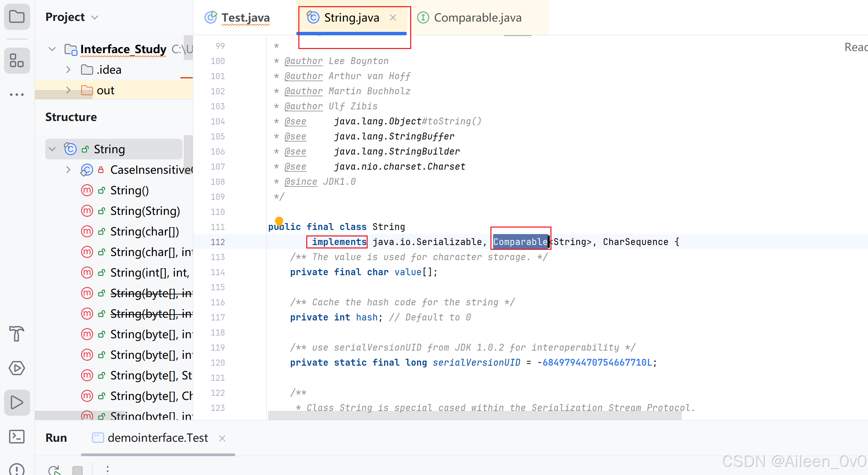The image size is (868, 475).
Task: Collapse the String class node in Structure
Action: (x=52, y=149)
